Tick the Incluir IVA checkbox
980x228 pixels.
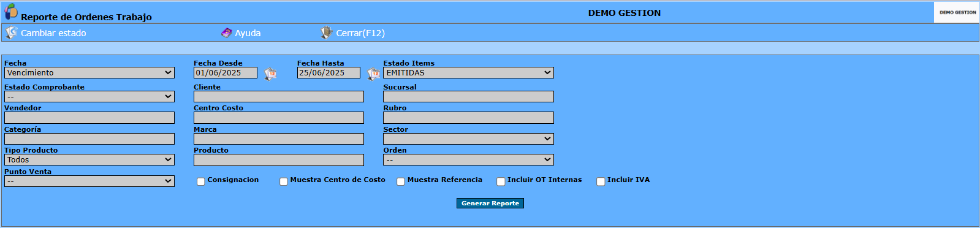(601, 181)
